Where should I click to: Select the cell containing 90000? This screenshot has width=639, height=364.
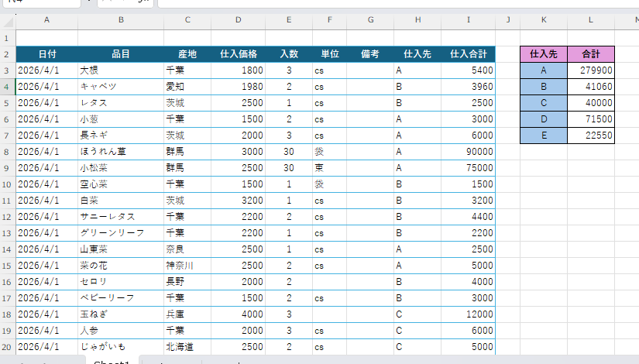(468, 152)
